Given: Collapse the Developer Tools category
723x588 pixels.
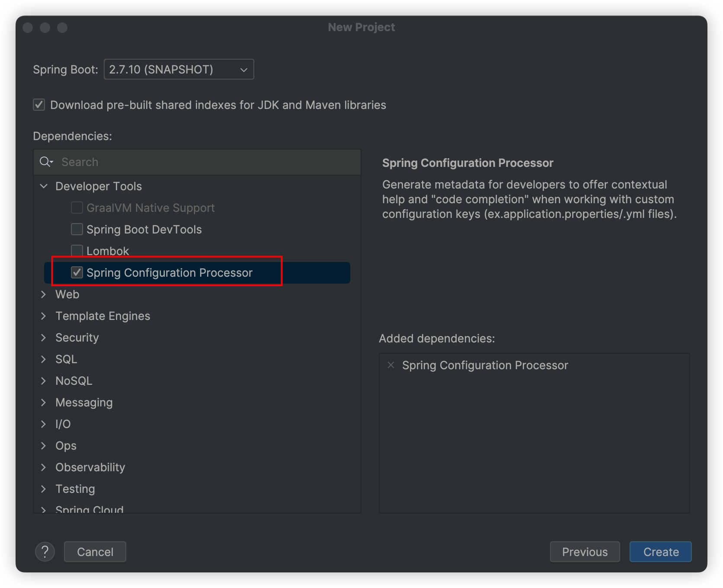Looking at the screenshot, I should [x=44, y=186].
